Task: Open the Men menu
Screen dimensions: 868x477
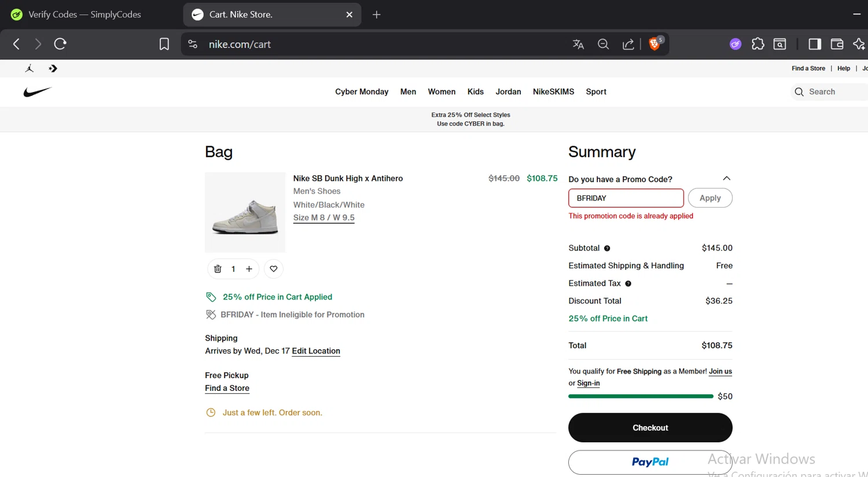Action: point(408,92)
